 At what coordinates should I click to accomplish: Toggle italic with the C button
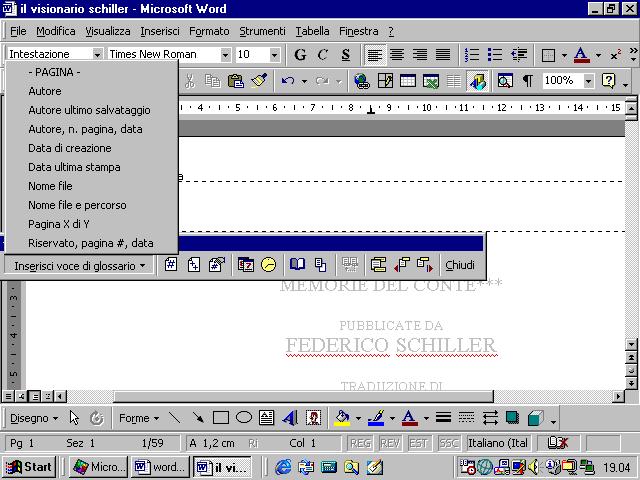pos(322,55)
